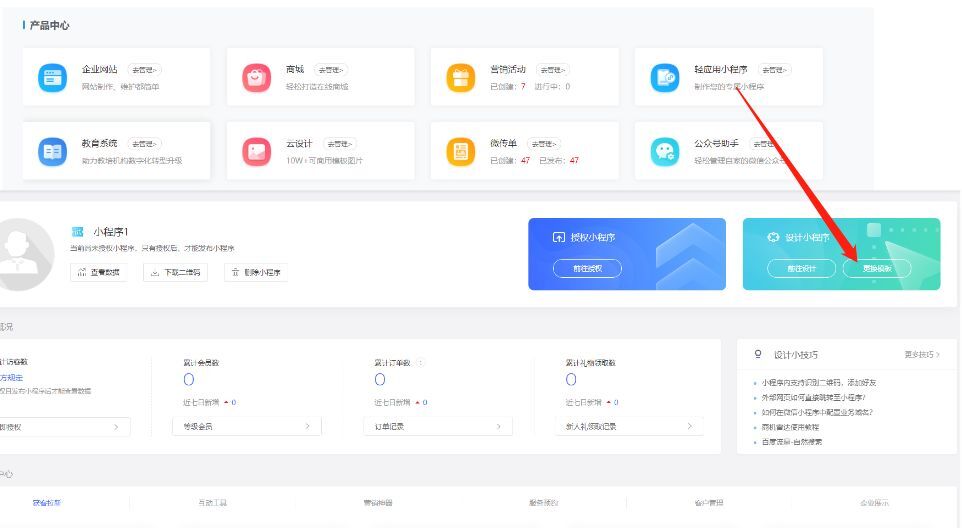Image resolution: width=962 pixels, height=528 pixels.
Task: Switch to 客户管理 tab
Action: [709, 503]
